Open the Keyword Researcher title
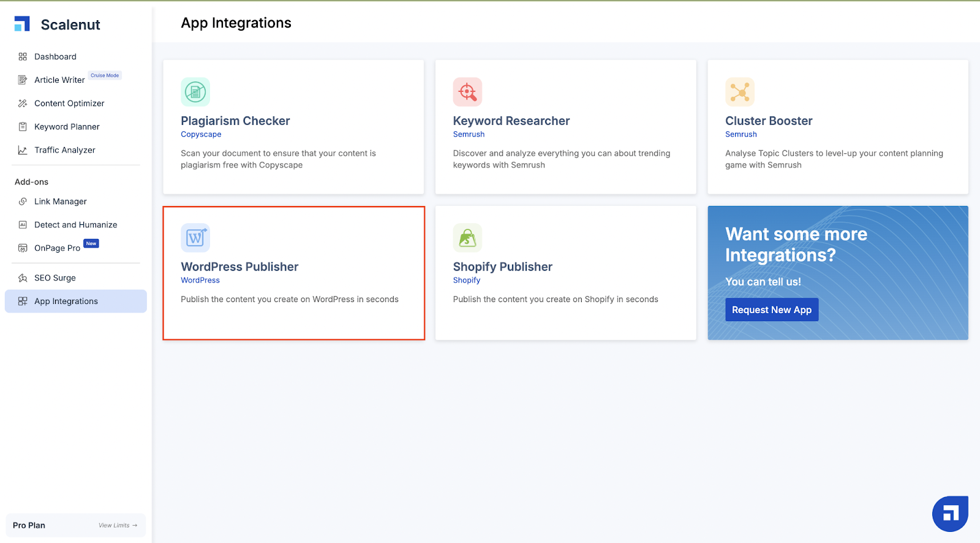The width and height of the screenshot is (980, 543). click(511, 121)
